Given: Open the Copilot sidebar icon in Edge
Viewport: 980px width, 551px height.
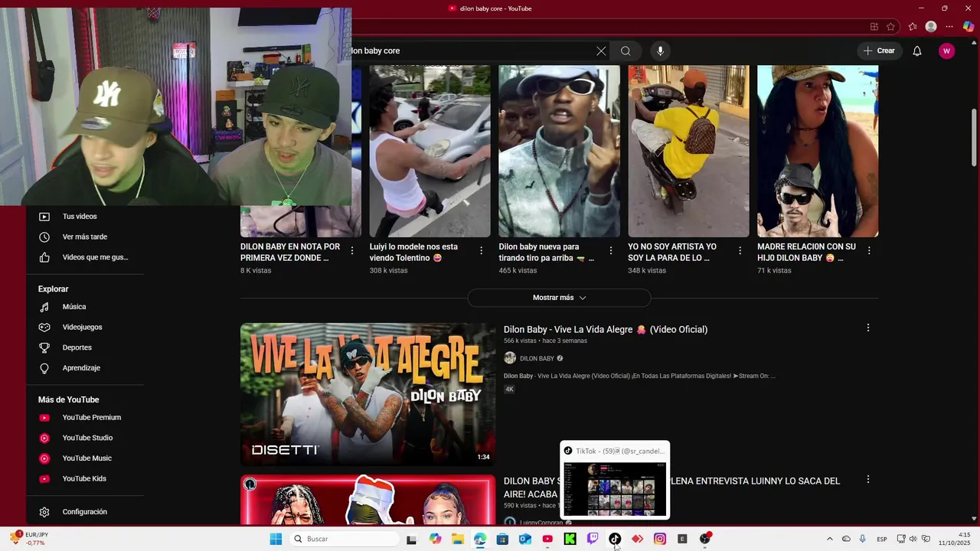Looking at the screenshot, I should point(969,27).
